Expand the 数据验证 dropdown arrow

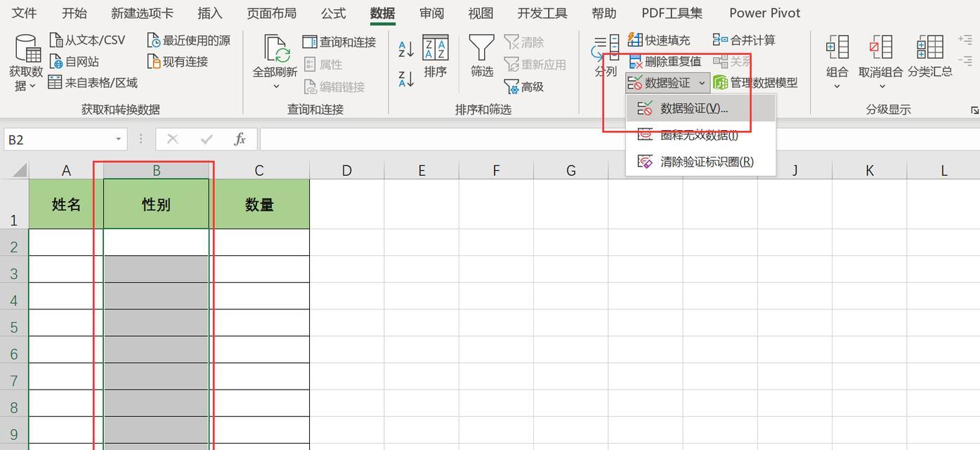click(702, 83)
